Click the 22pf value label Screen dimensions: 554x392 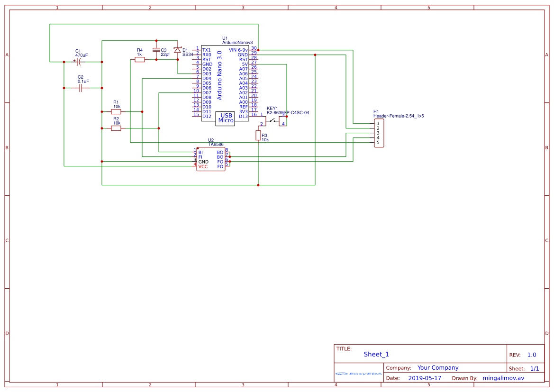click(x=165, y=55)
